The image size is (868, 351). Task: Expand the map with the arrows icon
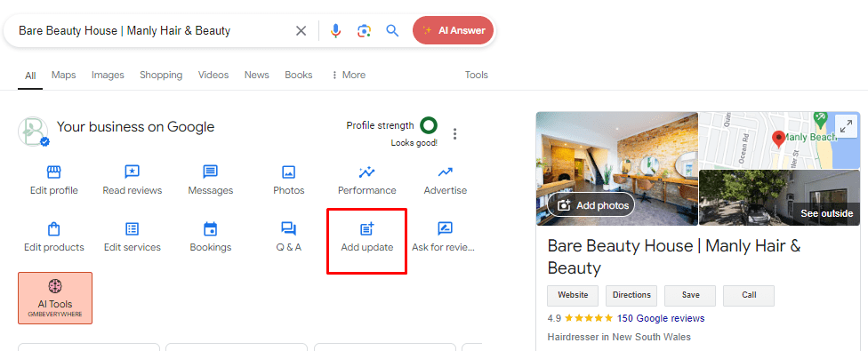[x=846, y=126]
